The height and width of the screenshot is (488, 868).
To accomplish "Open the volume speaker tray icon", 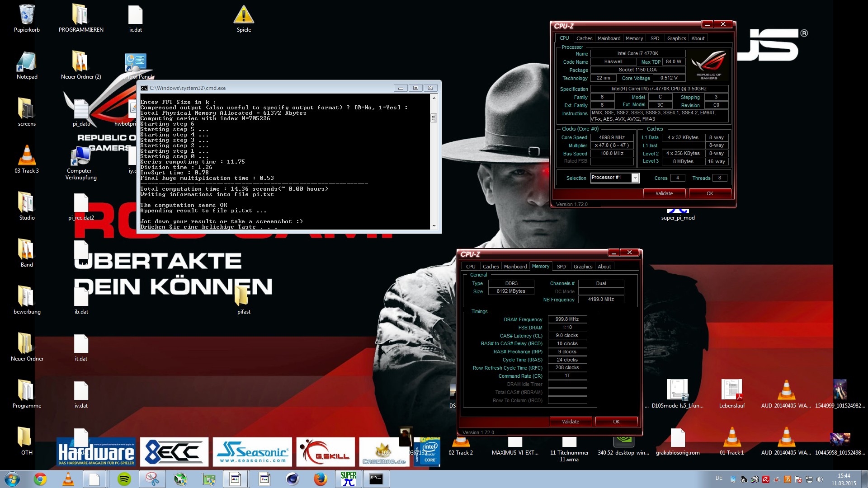I will coord(820,479).
